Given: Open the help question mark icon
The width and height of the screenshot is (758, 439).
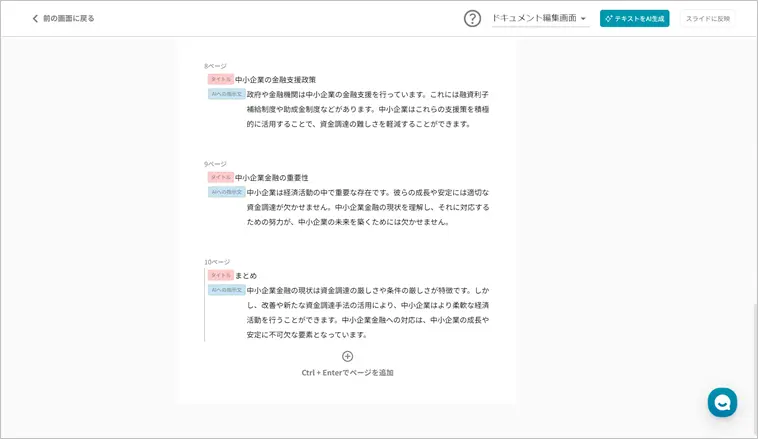Looking at the screenshot, I should pos(472,19).
